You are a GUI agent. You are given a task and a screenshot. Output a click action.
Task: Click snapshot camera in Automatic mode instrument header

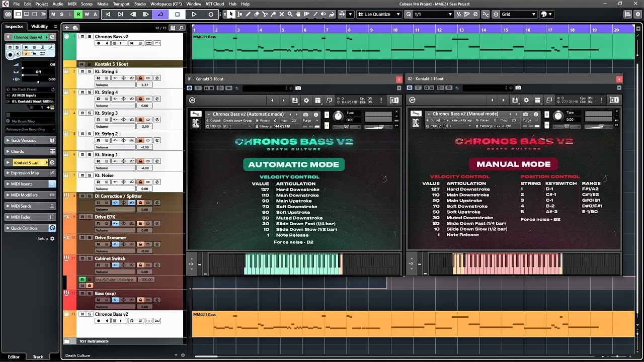point(305,114)
